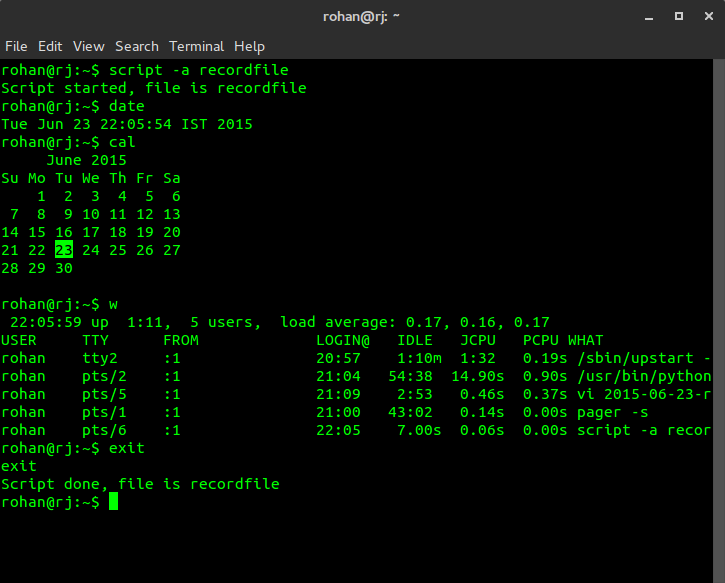The image size is (725, 583).
Task: Open the Search menu
Action: (137, 46)
